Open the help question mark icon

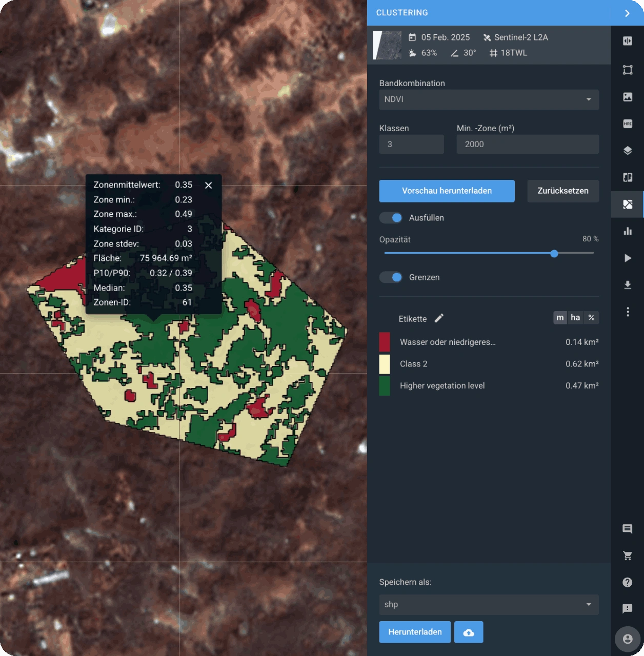pyautogui.click(x=627, y=582)
